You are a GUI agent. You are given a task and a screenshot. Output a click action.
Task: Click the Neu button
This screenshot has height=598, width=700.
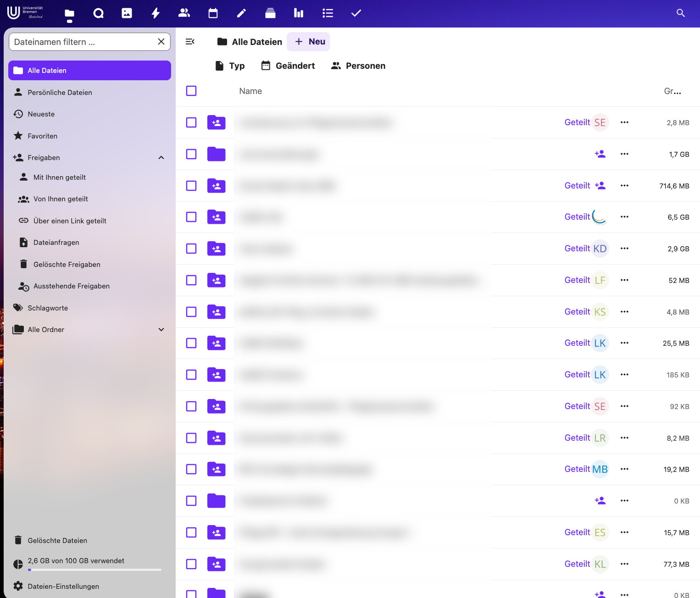coord(309,42)
